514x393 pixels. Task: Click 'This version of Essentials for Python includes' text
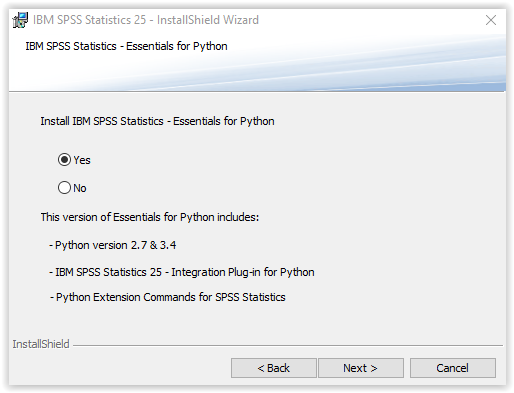pos(150,217)
